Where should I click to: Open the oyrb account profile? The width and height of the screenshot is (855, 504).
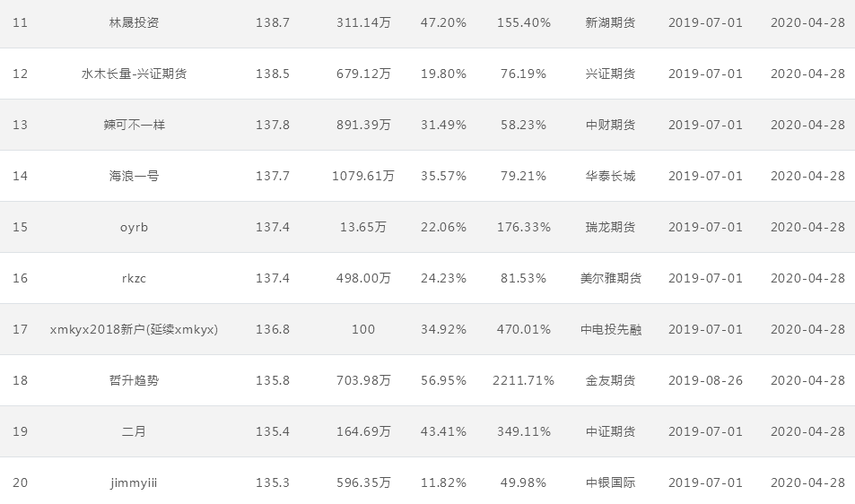134,227
